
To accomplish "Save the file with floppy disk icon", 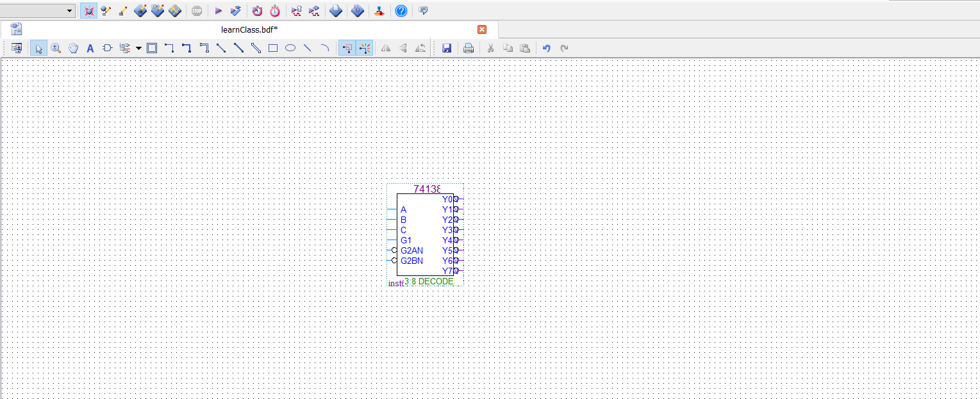I will tap(447, 48).
